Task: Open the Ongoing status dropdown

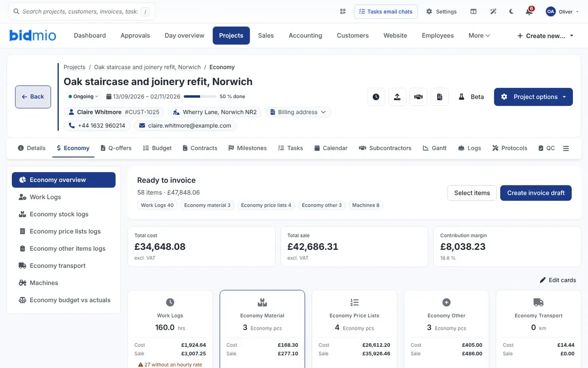Action: [83, 97]
